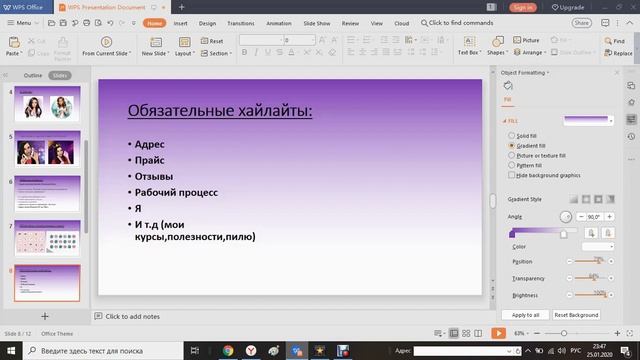Image resolution: width=640 pixels, height=360 pixels.
Task: Insert a New Slide
Action: (x=156, y=47)
